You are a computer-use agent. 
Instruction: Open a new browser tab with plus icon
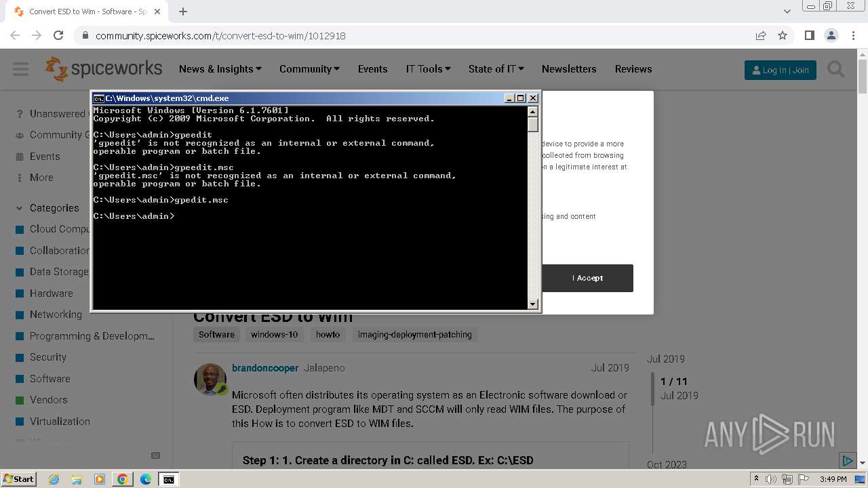point(183,12)
